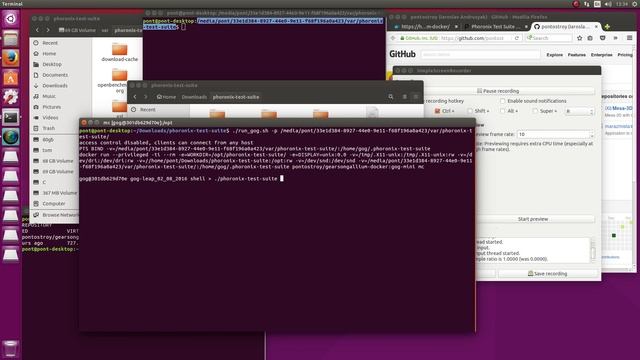Click var segment in rear Files path bar
This screenshot has width=640, height=360.
105,30
